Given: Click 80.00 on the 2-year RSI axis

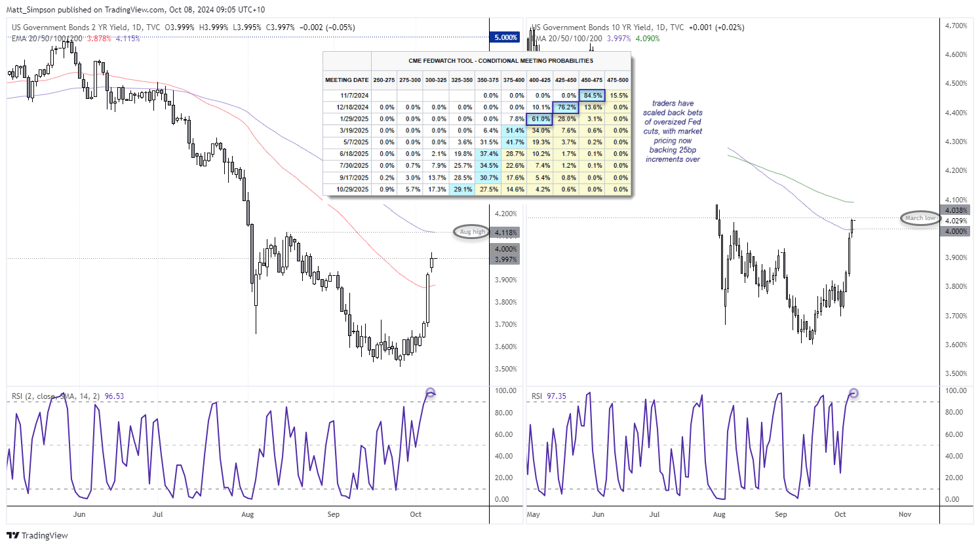Looking at the screenshot, I should coord(503,413).
